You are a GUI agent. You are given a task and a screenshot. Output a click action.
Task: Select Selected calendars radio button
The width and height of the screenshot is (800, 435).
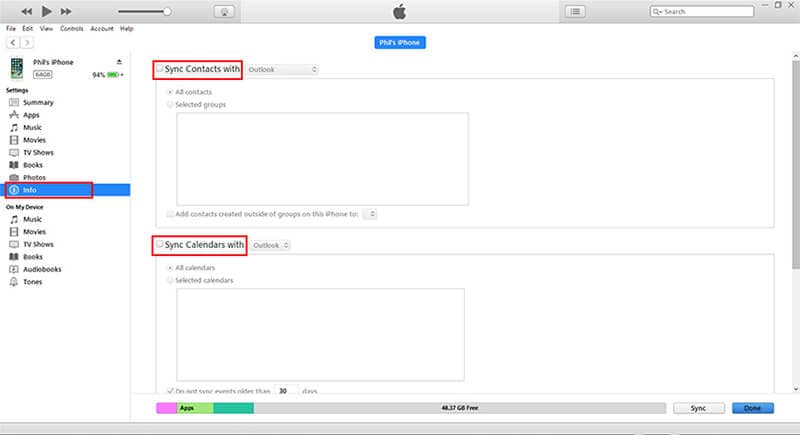click(170, 280)
